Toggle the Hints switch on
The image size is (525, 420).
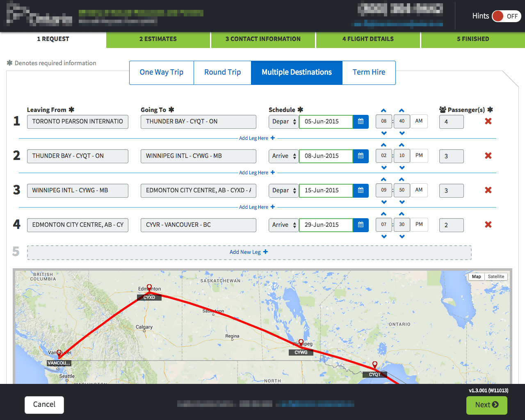[506, 16]
